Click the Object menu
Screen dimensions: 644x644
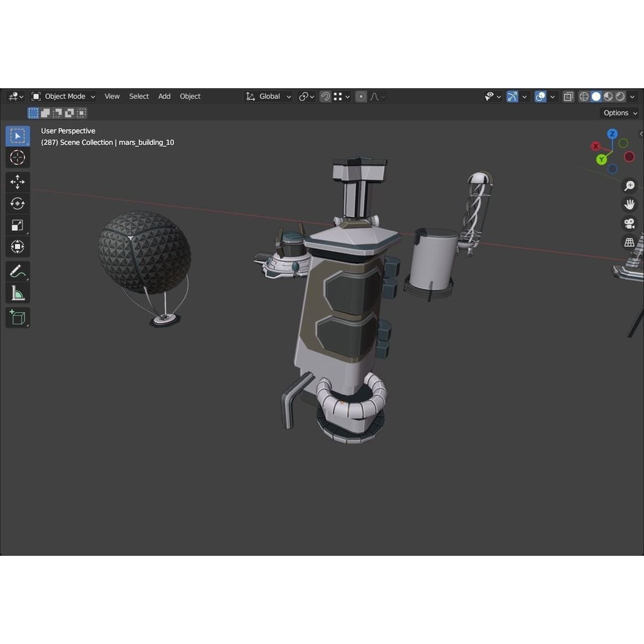[190, 96]
